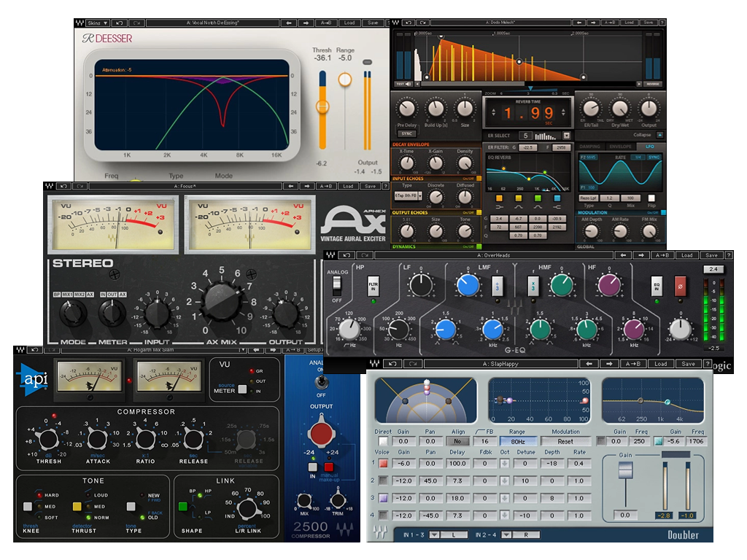Select the high-shelf filter icon under the blue EQ band
747x560 pixels.
coord(557,207)
